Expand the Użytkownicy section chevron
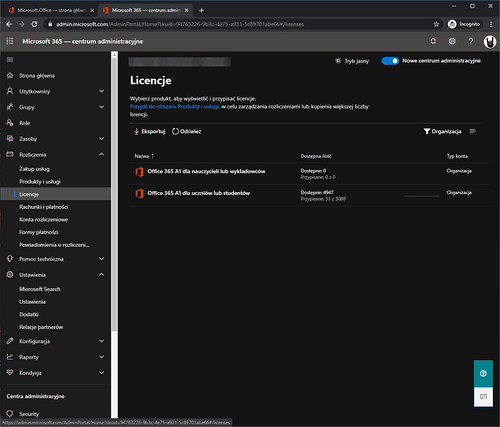This screenshot has width=500, height=427. (x=102, y=91)
